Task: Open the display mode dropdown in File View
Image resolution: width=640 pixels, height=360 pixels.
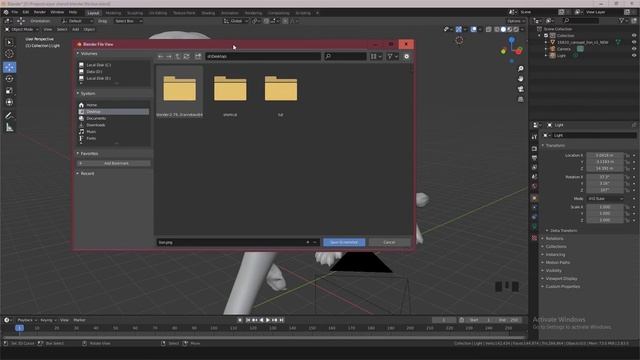Action: tap(376, 56)
